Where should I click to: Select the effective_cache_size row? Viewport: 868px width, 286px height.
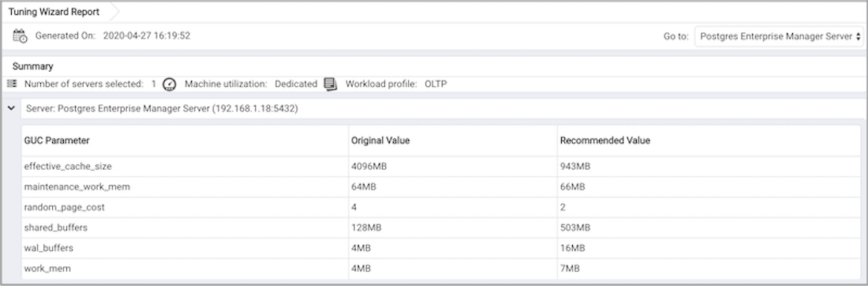[441, 166]
